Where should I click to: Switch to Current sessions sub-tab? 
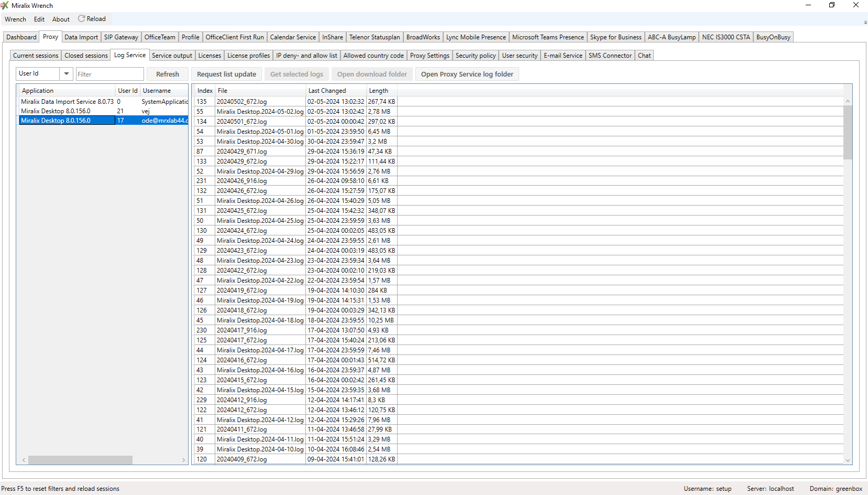[x=36, y=56]
